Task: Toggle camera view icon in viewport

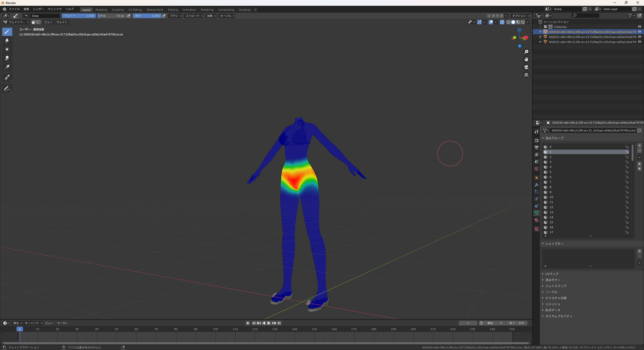Action: 526,67
